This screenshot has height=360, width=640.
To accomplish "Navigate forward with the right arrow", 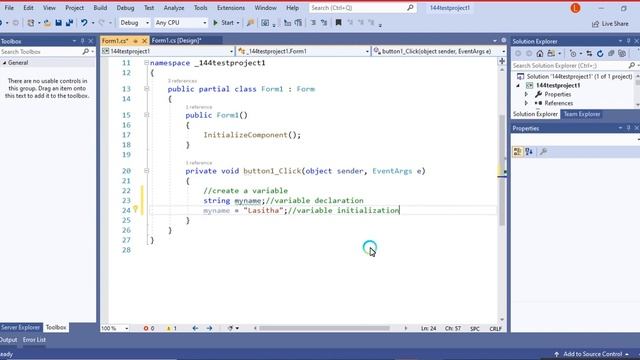I will (x=209, y=328).
